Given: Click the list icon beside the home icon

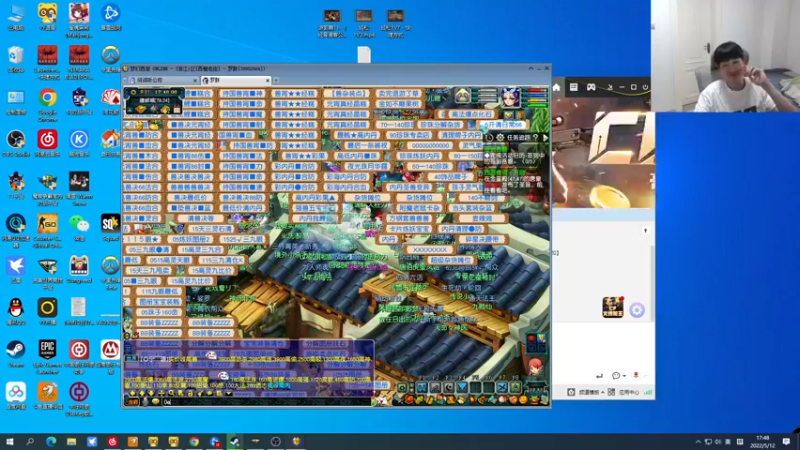Looking at the screenshot, I should click(x=573, y=87).
